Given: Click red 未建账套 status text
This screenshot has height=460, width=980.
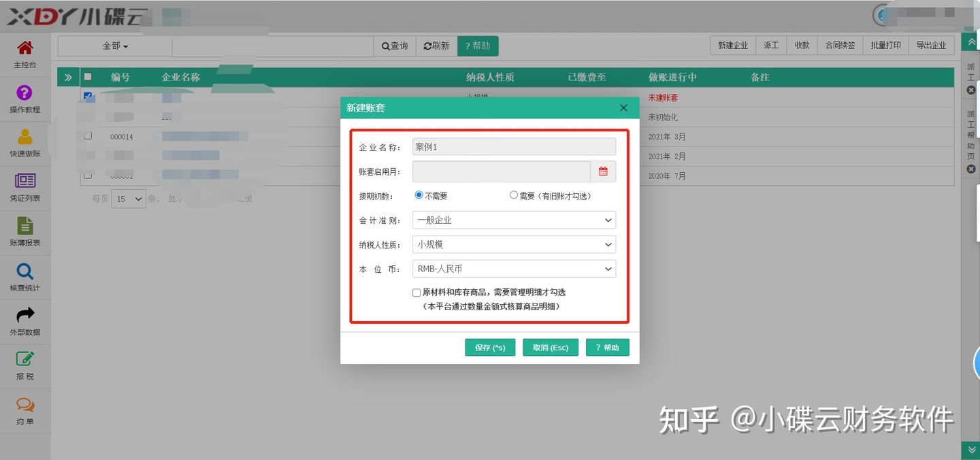Looking at the screenshot, I should pyautogui.click(x=663, y=98).
